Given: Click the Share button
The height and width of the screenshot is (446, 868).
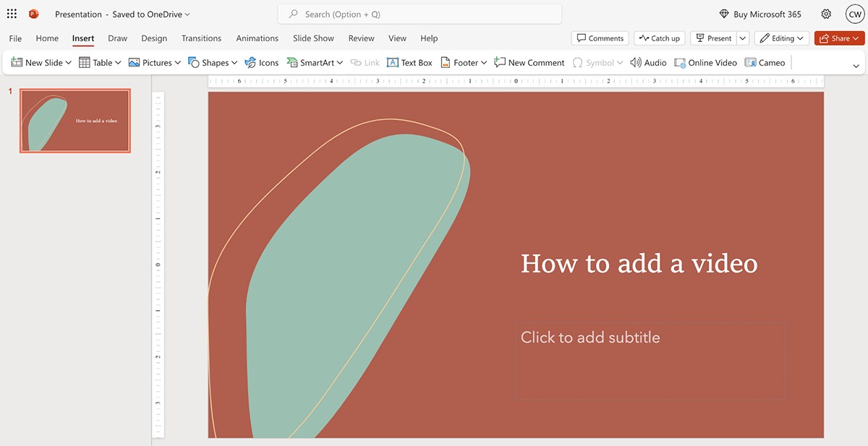Looking at the screenshot, I should pos(839,38).
